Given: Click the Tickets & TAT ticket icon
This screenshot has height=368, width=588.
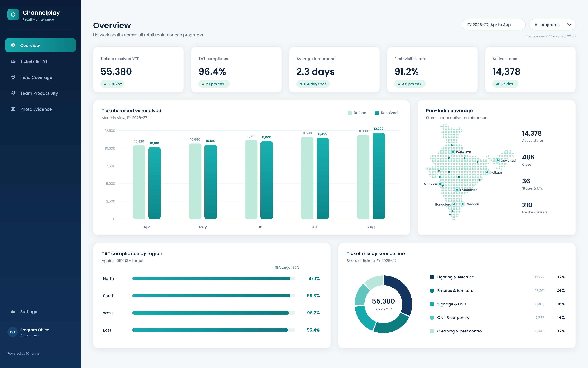Looking at the screenshot, I should pyautogui.click(x=13, y=61).
